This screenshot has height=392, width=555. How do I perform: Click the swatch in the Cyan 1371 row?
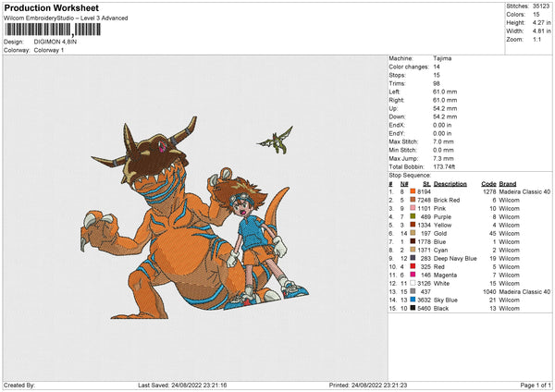coord(413,250)
